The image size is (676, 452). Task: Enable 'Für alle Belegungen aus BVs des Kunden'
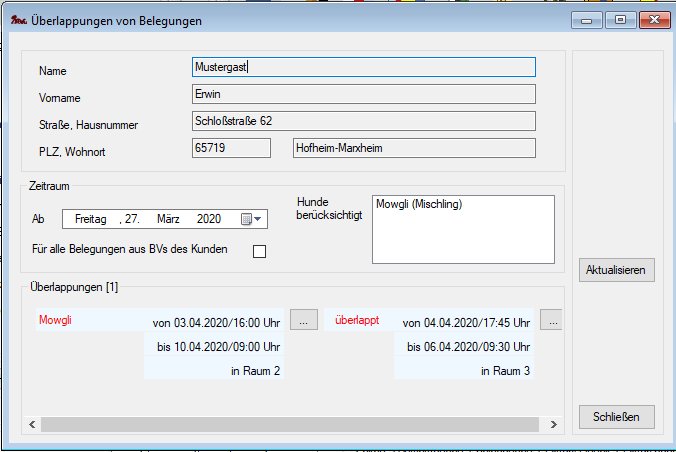click(x=259, y=251)
